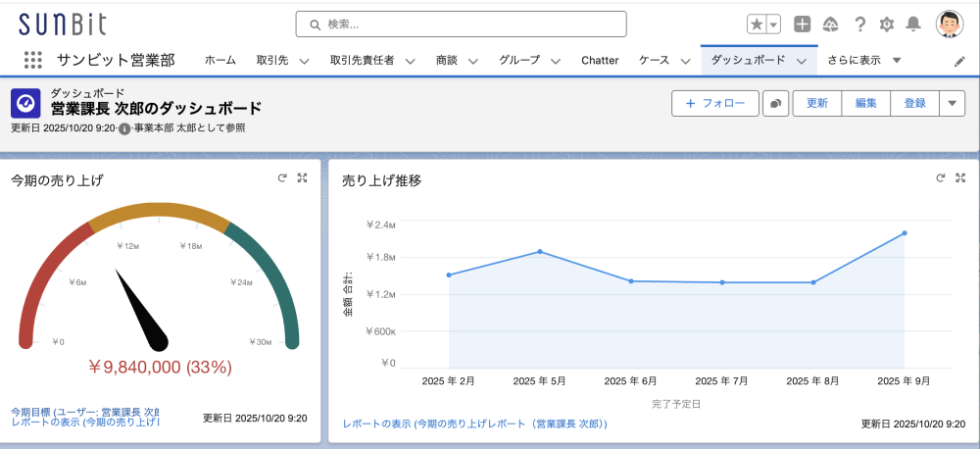Open the dropdown arrow beside 登録 button

tap(953, 103)
